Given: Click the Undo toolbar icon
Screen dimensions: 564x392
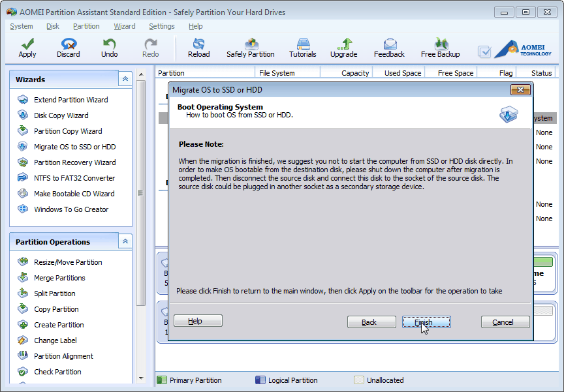Looking at the screenshot, I should click(x=110, y=48).
